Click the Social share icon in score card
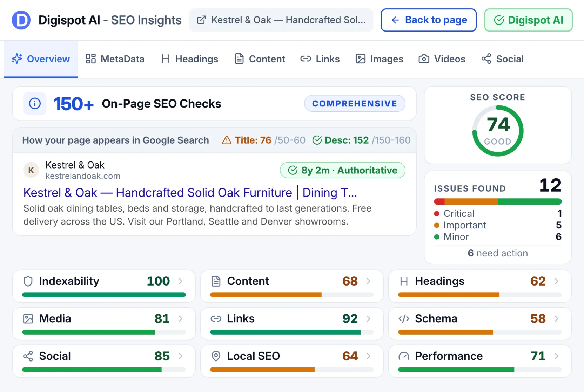 tap(28, 356)
